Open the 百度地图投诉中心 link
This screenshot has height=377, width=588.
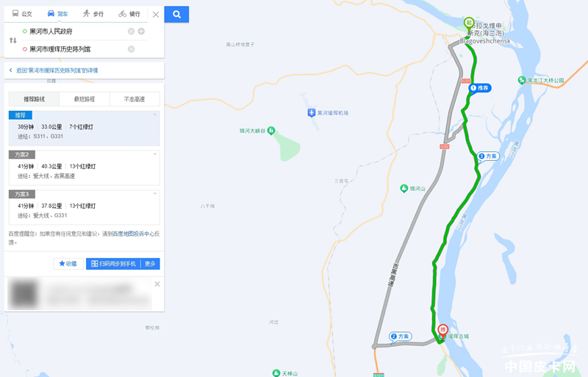pos(134,234)
